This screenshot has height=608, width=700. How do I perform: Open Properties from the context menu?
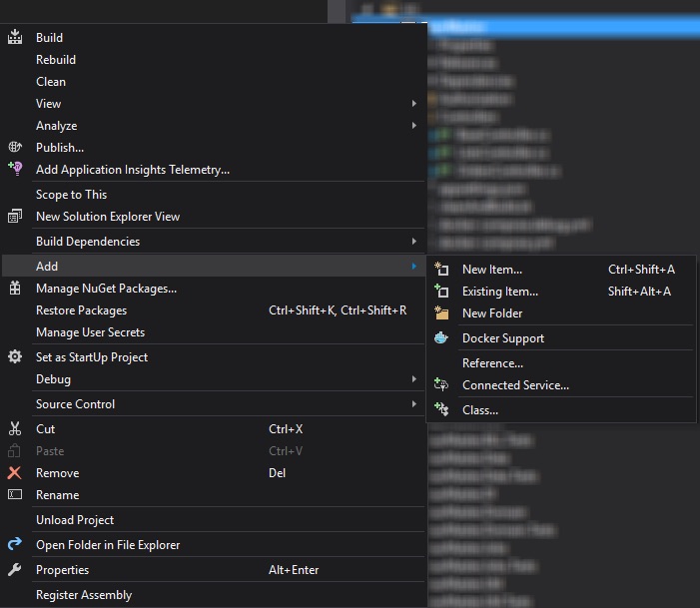tap(214, 570)
